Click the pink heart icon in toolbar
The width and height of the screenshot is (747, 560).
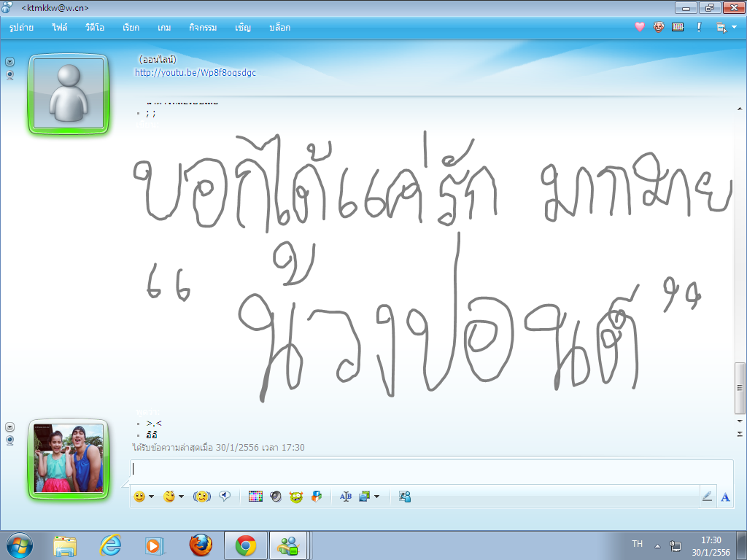pos(640,27)
